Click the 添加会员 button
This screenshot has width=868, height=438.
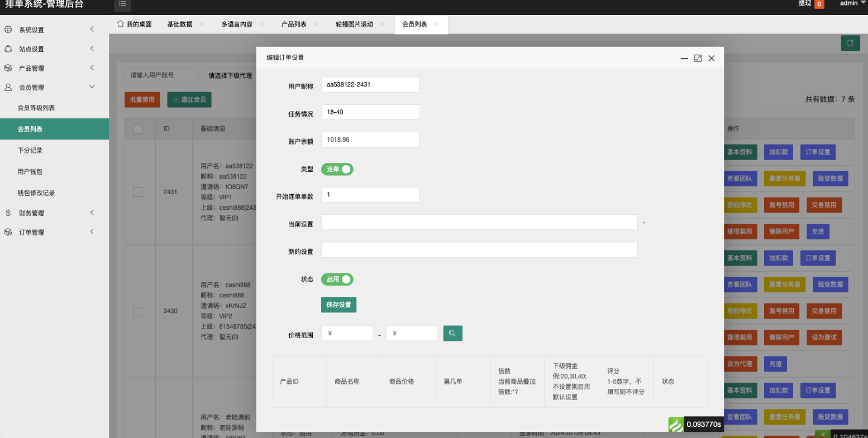(x=189, y=99)
